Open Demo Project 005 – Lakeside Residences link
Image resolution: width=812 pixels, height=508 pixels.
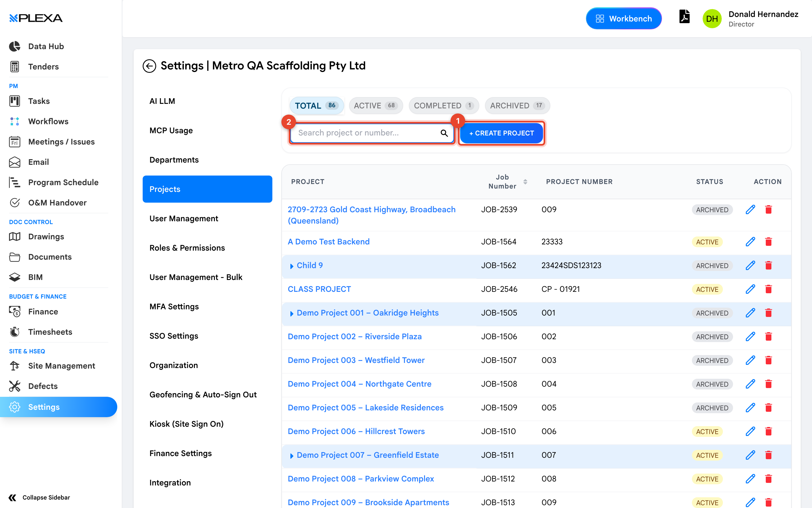click(365, 408)
